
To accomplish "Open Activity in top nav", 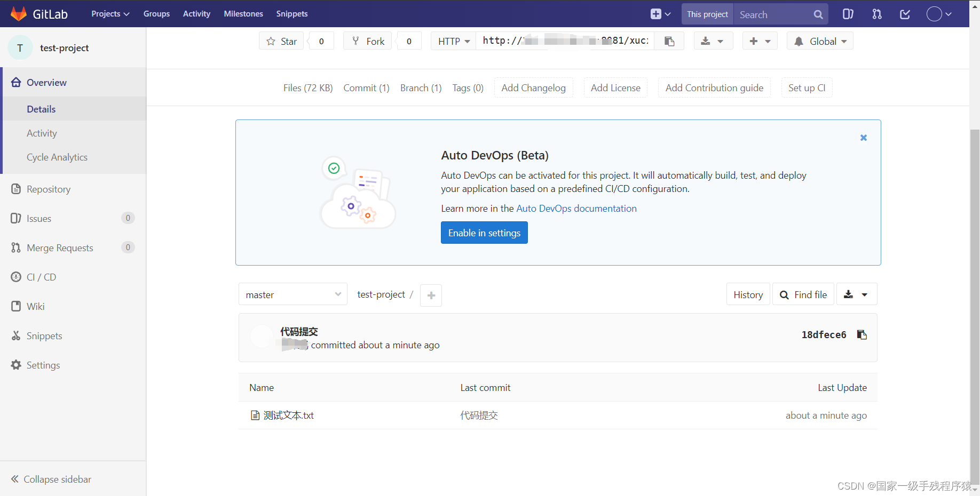I will [196, 14].
